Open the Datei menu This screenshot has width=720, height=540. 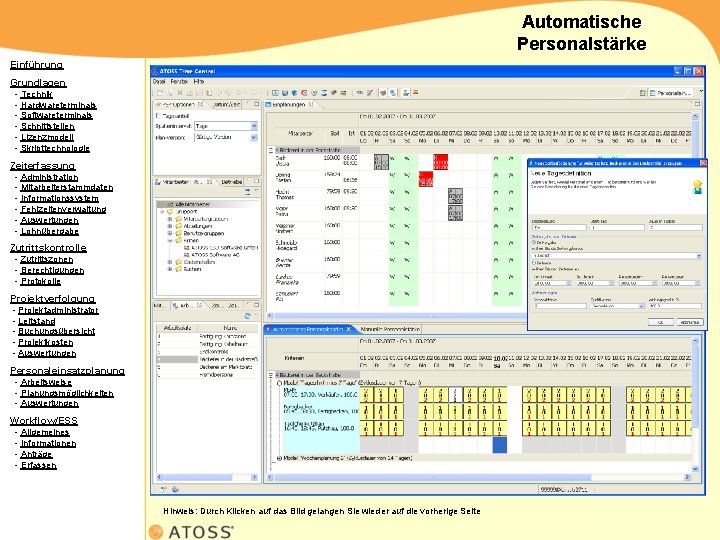tap(159, 81)
